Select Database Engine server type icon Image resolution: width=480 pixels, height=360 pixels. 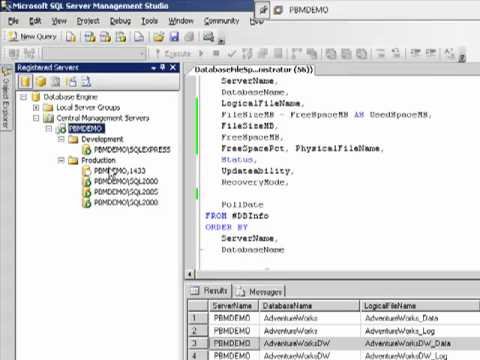click(25, 82)
